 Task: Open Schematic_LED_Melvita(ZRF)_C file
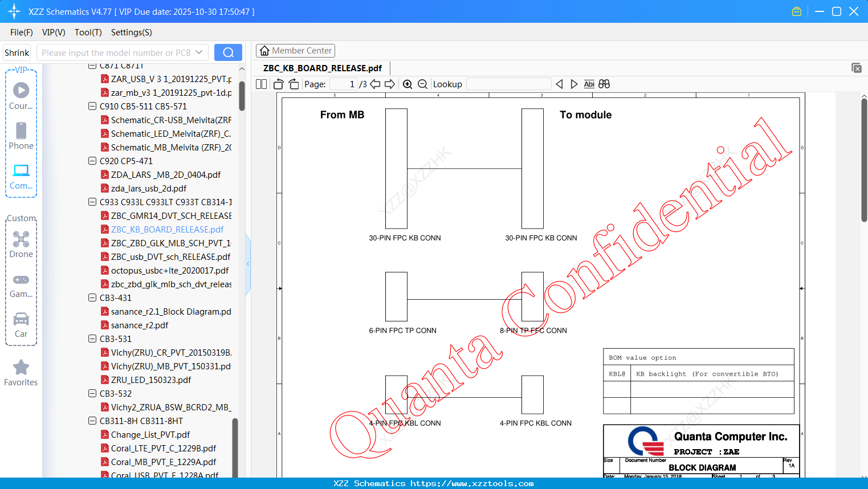point(171,133)
